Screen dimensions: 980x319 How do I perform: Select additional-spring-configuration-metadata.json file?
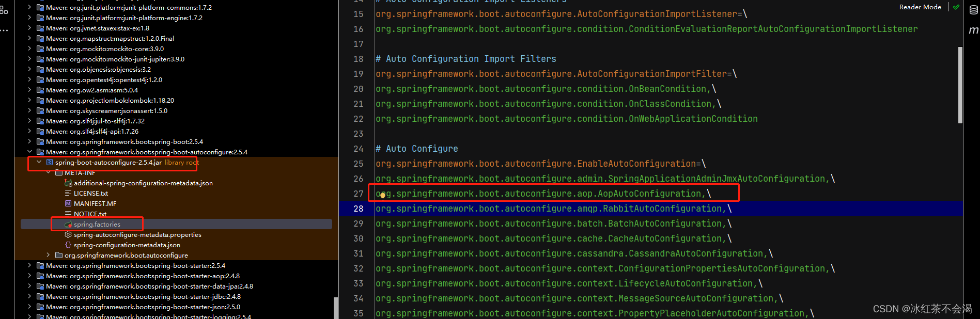pyautogui.click(x=143, y=183)
